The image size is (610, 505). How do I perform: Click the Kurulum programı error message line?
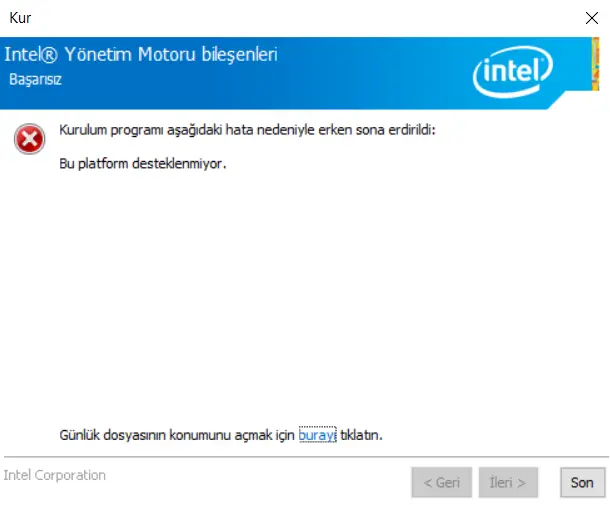coord(247,130)
